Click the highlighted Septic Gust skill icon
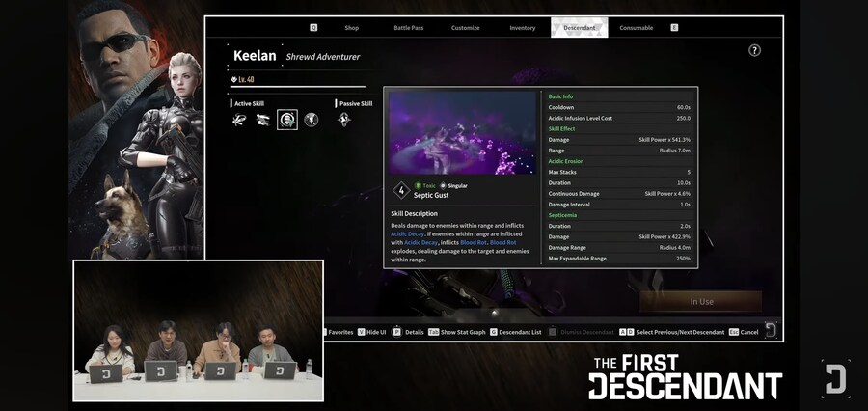 (x=287, y=120)
